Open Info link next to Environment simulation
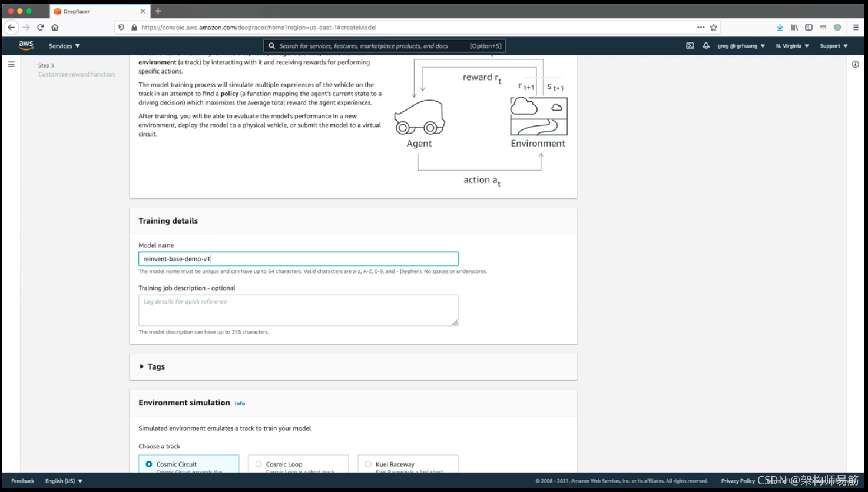The width and height of the screenshot is (868, 492). pos(240,403)
